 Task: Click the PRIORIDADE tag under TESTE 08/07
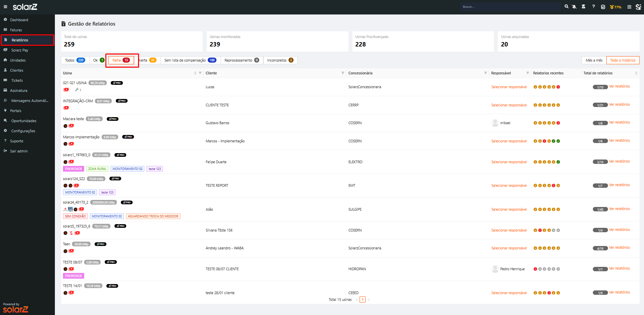coord(73,276)
